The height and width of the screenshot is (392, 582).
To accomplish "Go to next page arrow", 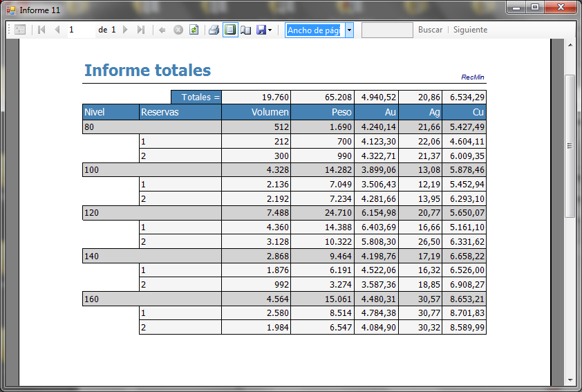I will click(125, 30).
